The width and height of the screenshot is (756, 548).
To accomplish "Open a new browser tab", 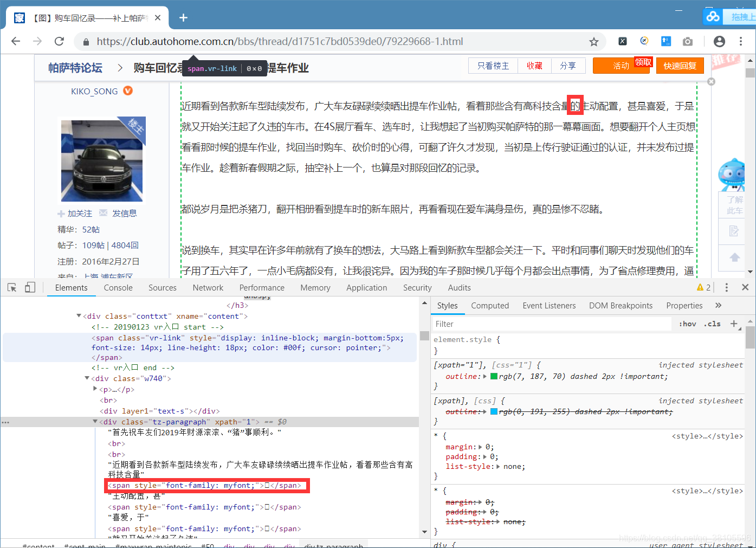I will [183, 18].
